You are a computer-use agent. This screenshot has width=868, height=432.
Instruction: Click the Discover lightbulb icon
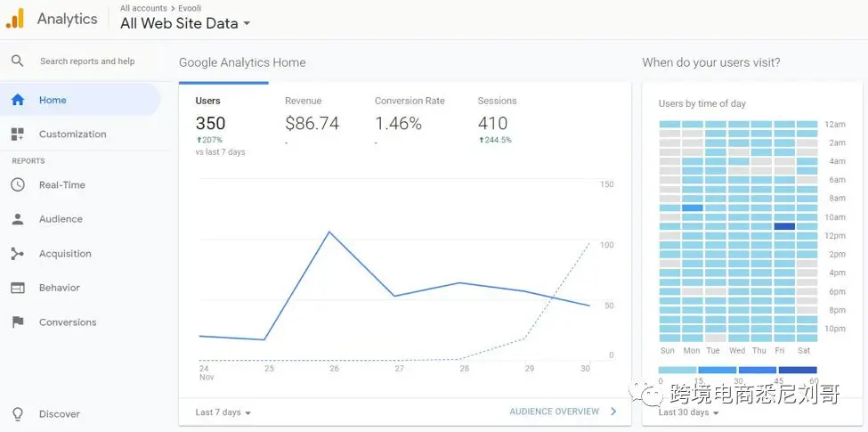click(x=18, y=414)
